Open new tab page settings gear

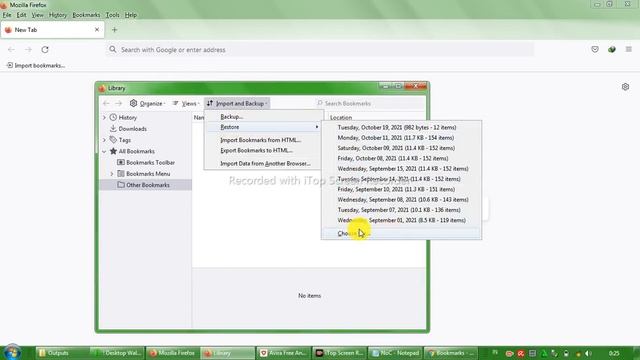[625, 87]
